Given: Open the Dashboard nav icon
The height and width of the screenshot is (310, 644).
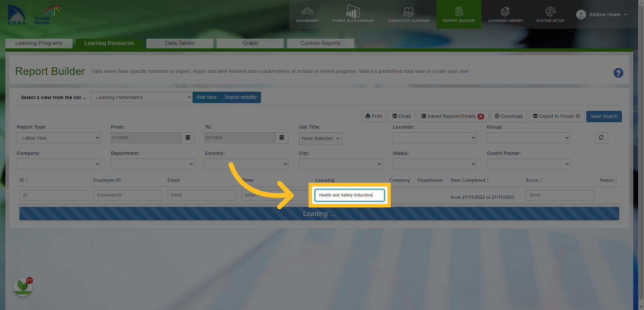Looking at the screenshot, I should click(307, 12).
